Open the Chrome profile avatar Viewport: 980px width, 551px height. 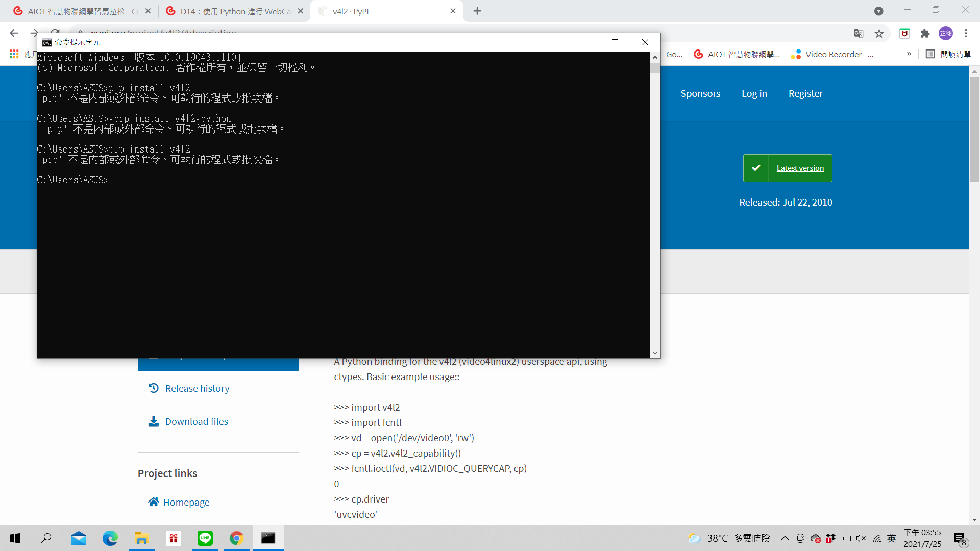pyautogui.click(x=946, y=34)
